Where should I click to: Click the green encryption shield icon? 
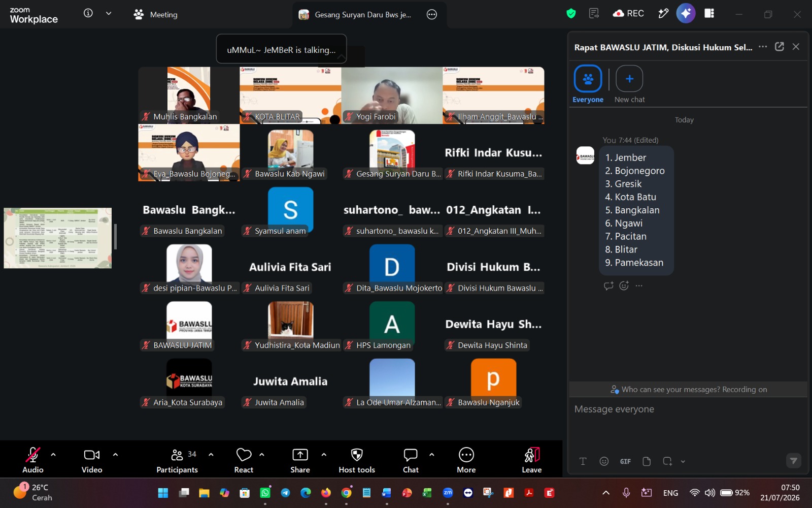tap(571, 14)
